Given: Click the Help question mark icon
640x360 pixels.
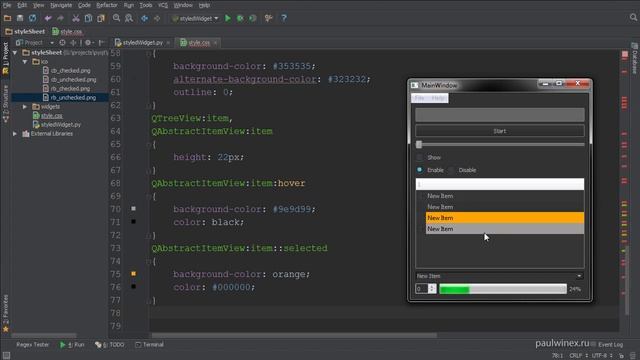Looking at the screenshot, I should click(x=284, y=18).
